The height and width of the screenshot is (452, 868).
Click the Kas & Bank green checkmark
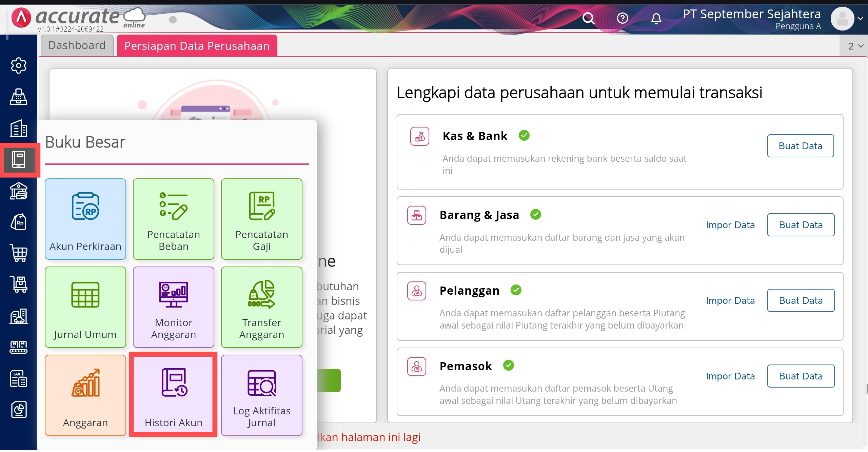[524, 136]
